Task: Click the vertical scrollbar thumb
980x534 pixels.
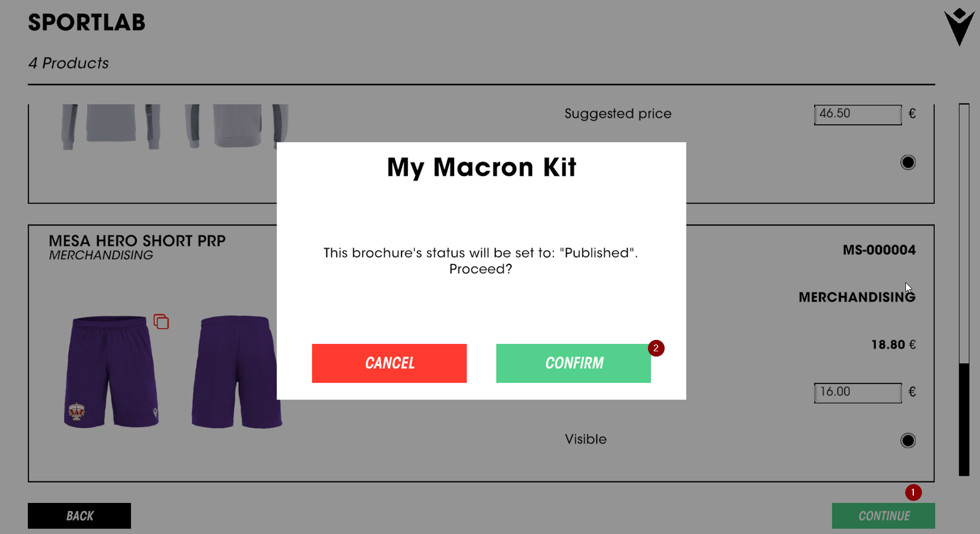Action: click(964, 419)
